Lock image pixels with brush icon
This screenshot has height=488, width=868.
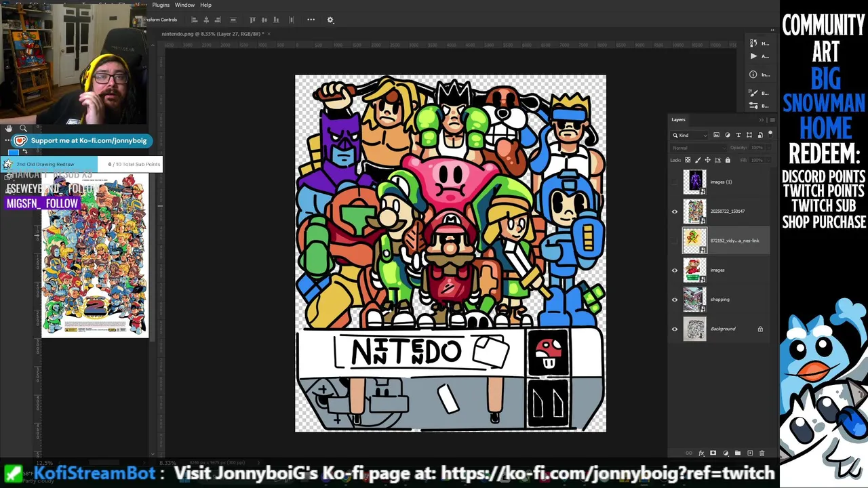pyautogui.click(x=698, y=160)
